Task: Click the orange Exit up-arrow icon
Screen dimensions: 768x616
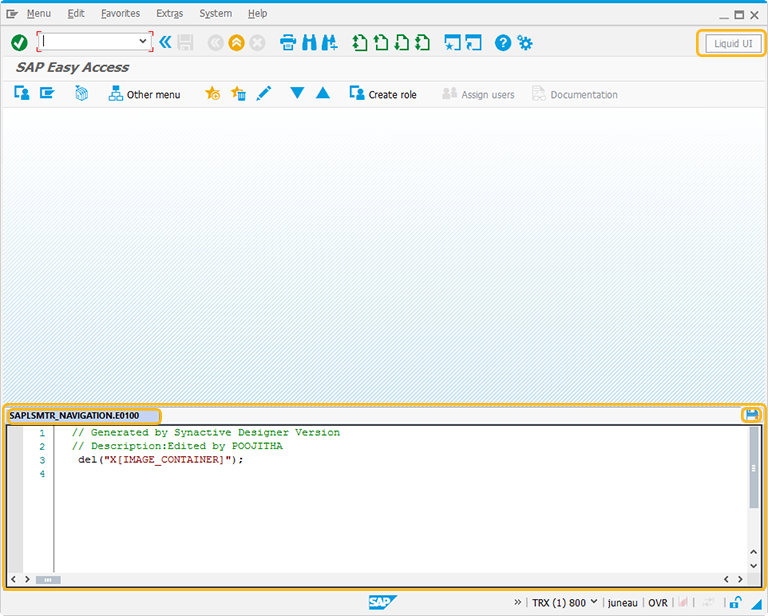Action: click(x=236, y=43)
